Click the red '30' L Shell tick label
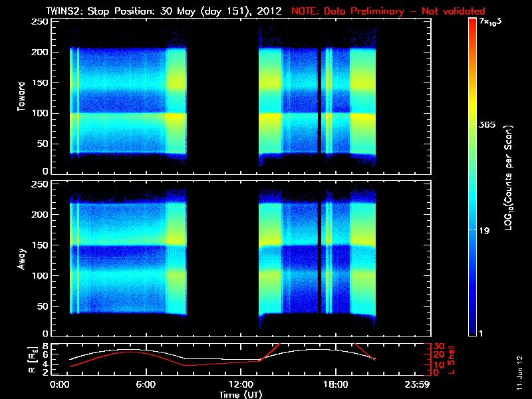Screen dimensions: 532x399 coord(439,346)
